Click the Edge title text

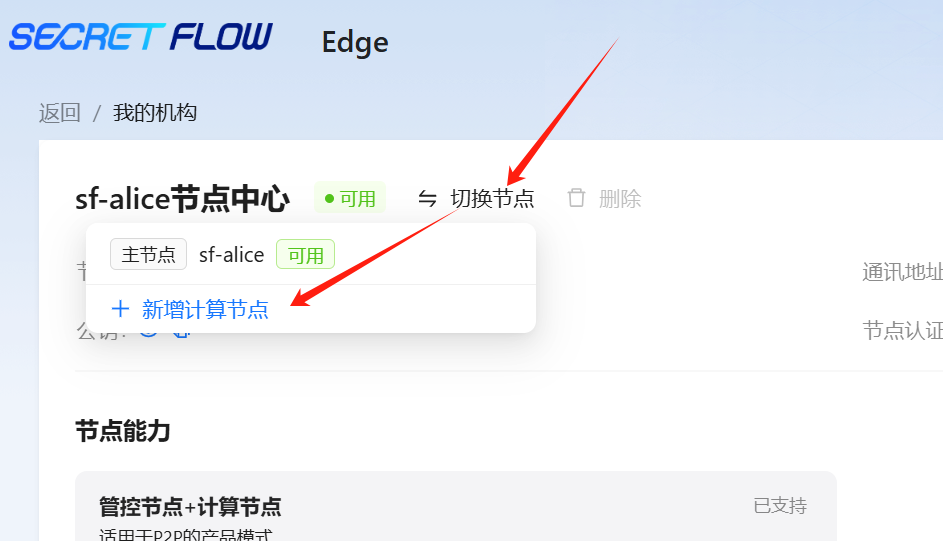[x=355, y=42]
